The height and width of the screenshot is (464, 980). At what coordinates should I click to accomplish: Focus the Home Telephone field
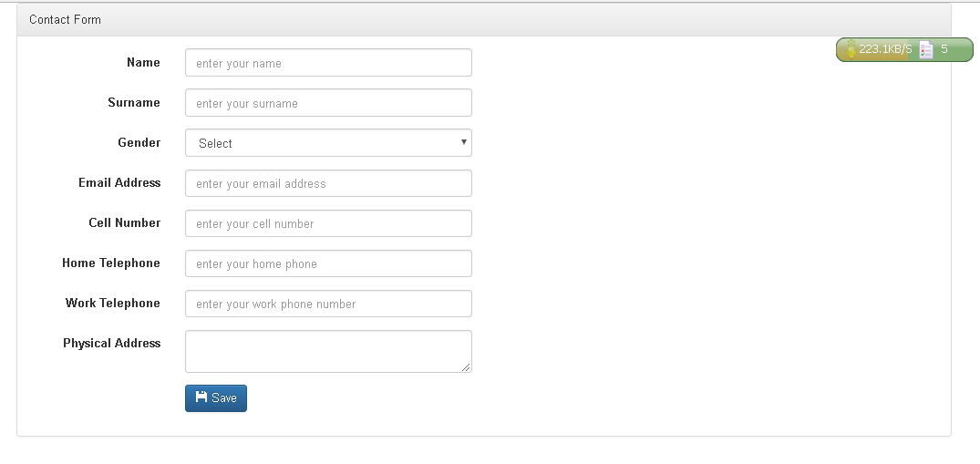328,263
